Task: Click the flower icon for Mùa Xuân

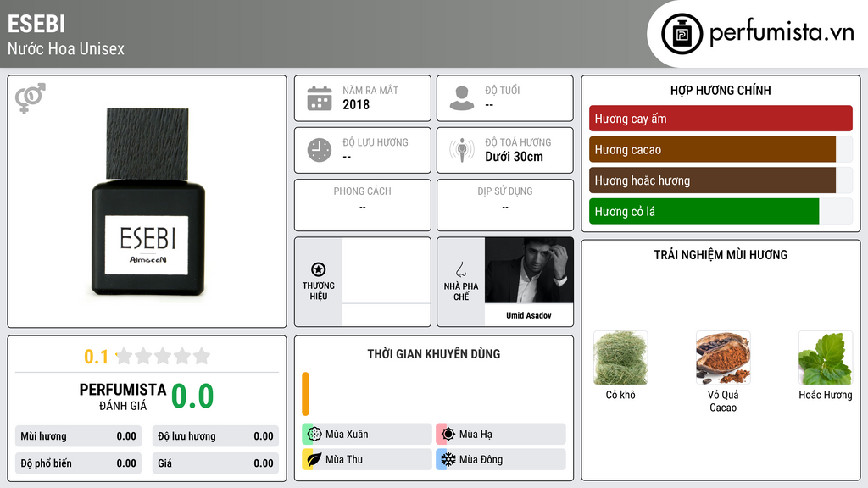Action: (x=314, y=435)
